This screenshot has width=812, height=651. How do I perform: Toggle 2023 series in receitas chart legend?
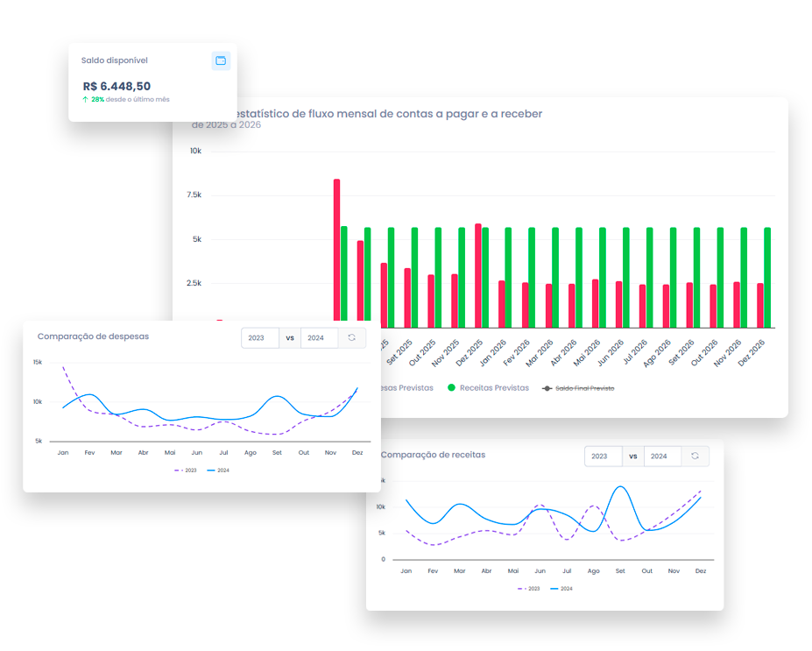pos(529,589)
